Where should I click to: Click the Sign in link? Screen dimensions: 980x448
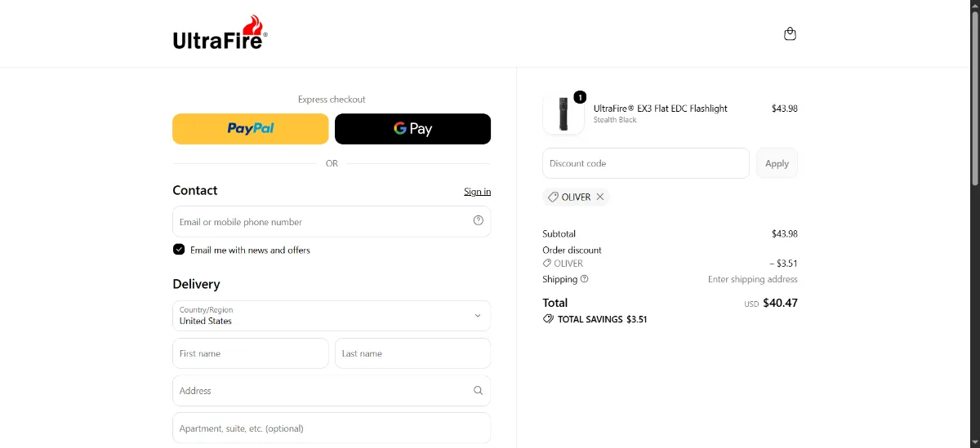(x=478, y=192)
